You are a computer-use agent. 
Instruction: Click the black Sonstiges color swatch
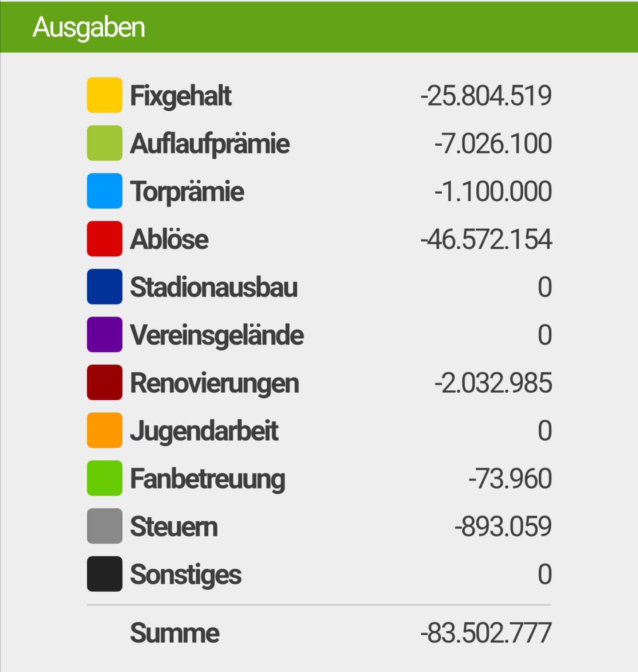pos(105,574)
